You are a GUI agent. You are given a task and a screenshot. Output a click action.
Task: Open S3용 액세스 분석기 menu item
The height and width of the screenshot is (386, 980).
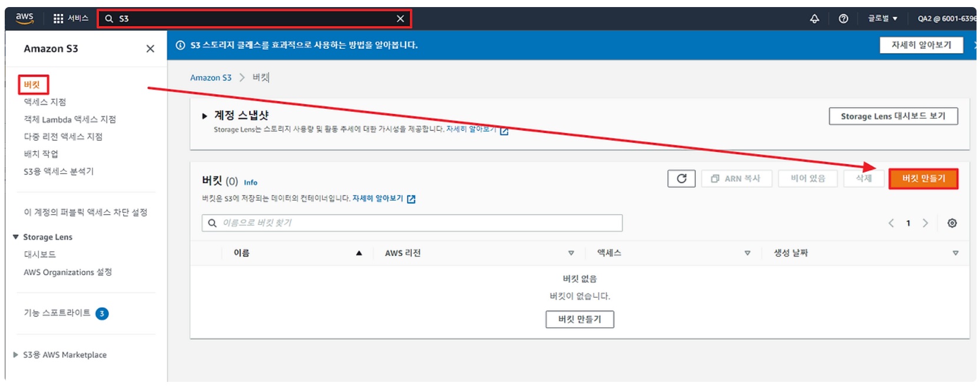58,171
